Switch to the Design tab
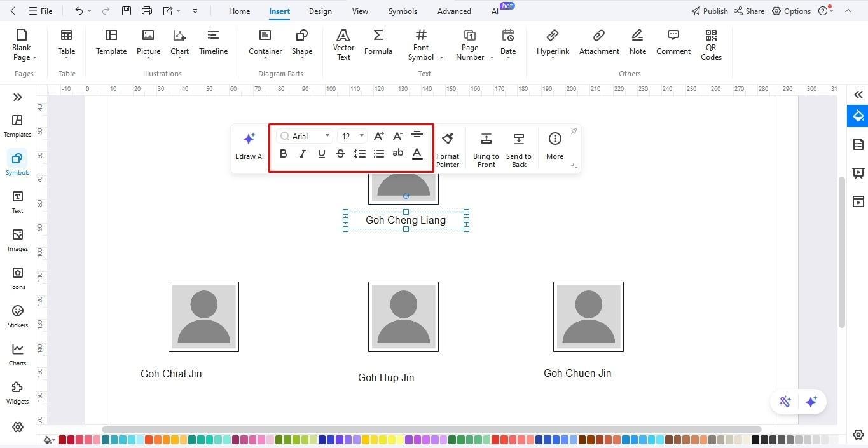The height and width of the screenshot is (448, 868). pos(320,11)
